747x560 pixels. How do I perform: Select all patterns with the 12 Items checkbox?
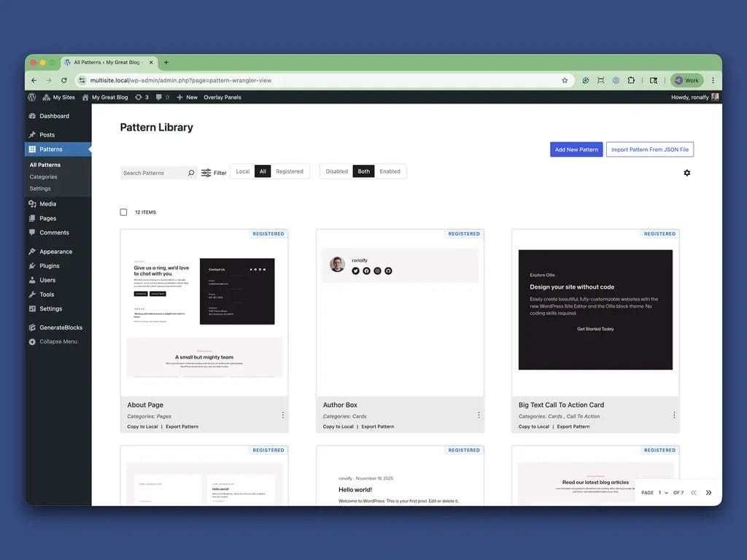pyautogui.click(x=124, y=211)
